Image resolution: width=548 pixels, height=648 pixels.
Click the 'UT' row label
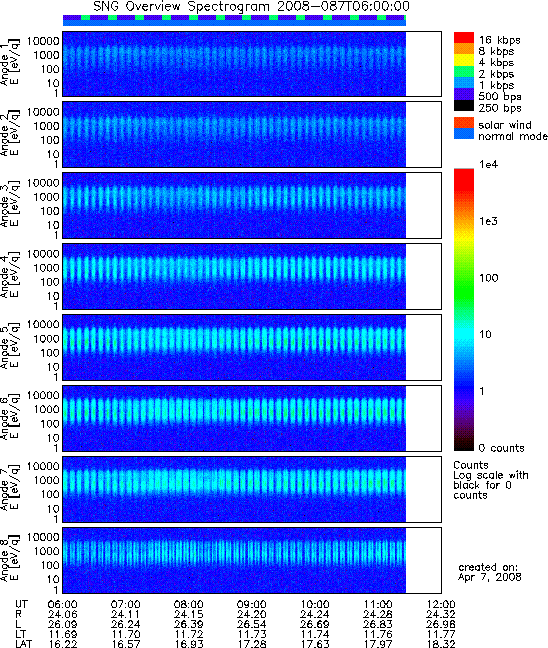[x=21, y=605]
